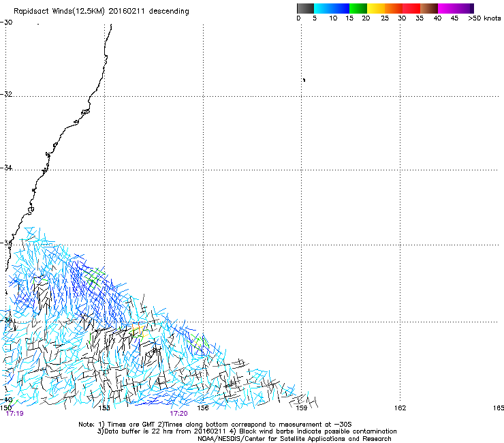
Task: Click the '156' longitude label
Action: tap(203, 408)
